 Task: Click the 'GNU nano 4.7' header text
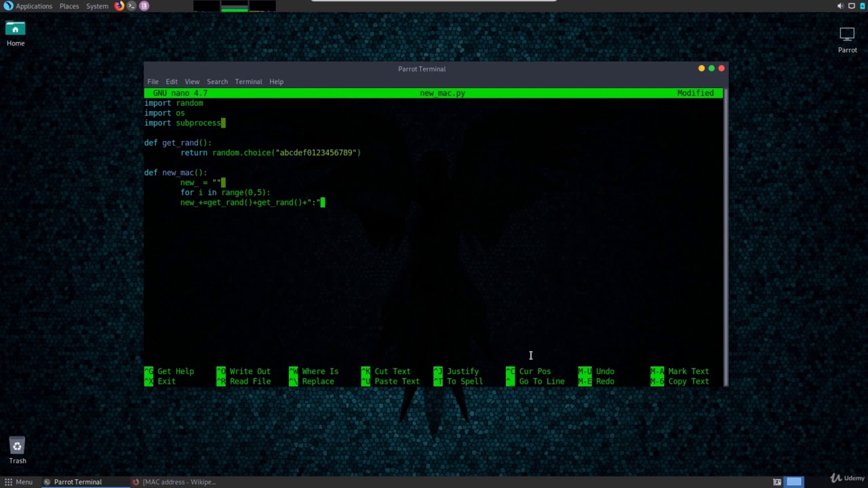tap(180, 93)
